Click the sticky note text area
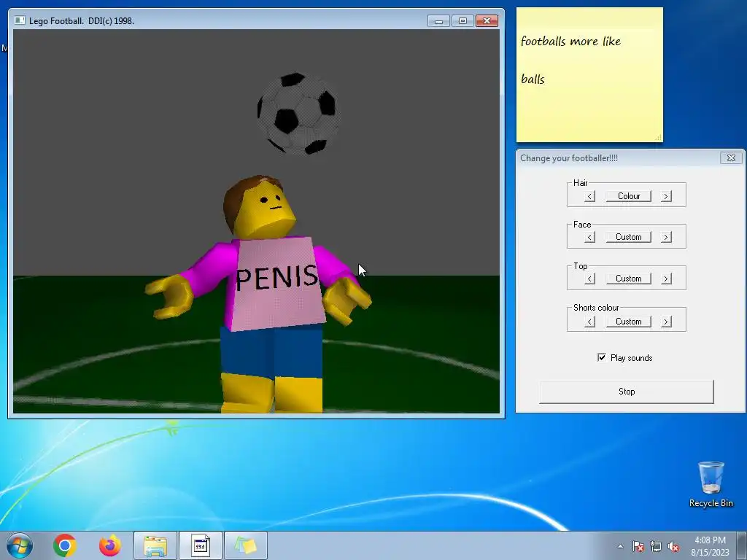747x560 pixels. (589, 81)
